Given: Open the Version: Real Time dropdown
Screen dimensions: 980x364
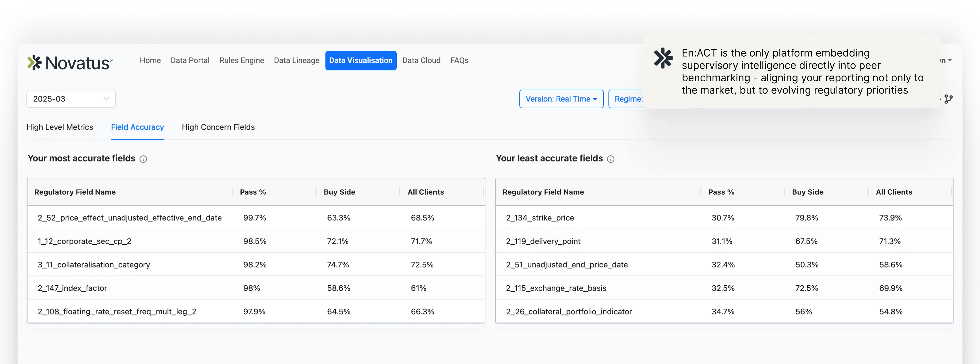Looking at the screenshot, I should 561,99.
